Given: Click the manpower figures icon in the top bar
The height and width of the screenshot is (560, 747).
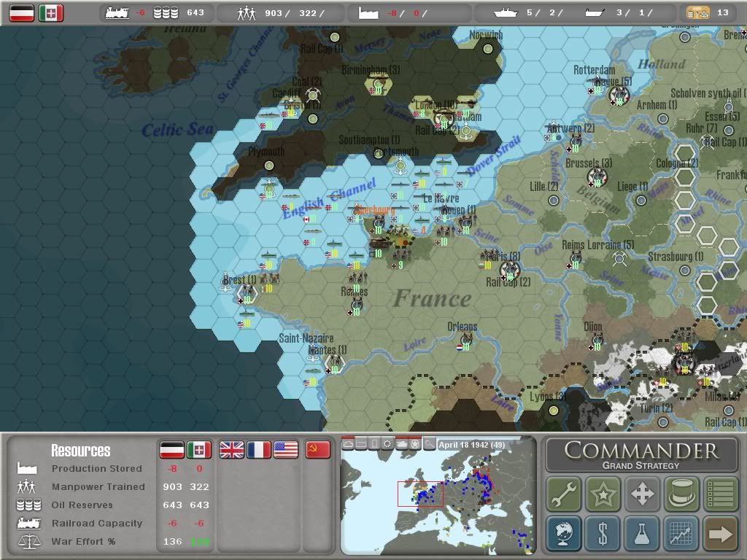Looking at the screenshot, I should (x=247, y=13).
